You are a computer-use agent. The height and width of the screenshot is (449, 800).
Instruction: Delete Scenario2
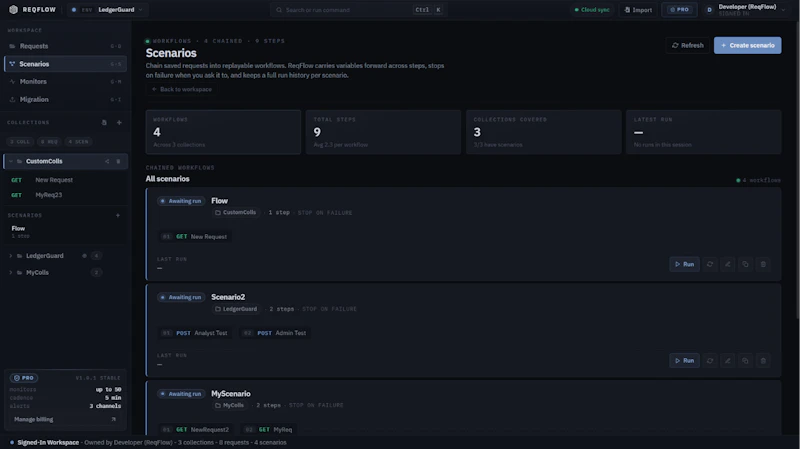click(763, 361)
